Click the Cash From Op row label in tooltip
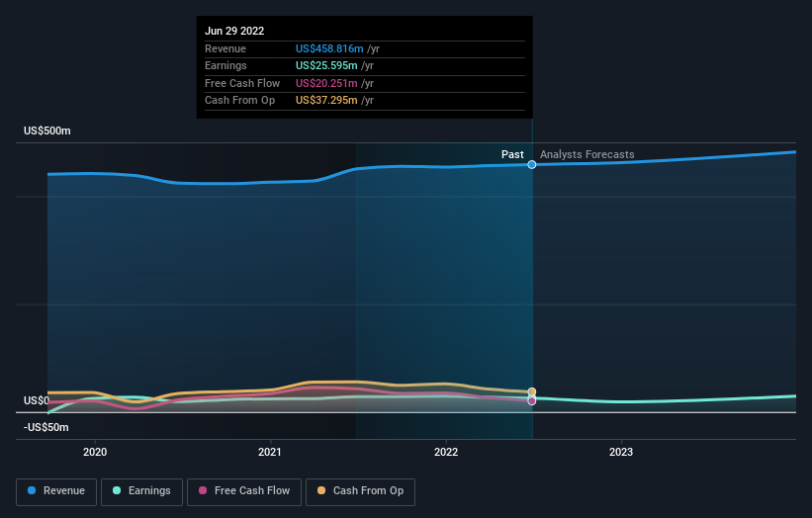Screen dimensions: 812x518 coord(239,101)
